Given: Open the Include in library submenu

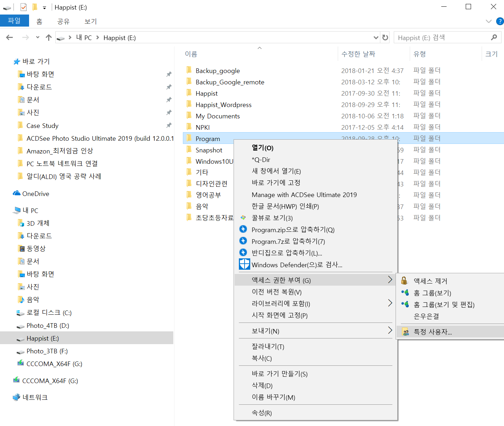Looking at the screenshot, I should 390,303.
